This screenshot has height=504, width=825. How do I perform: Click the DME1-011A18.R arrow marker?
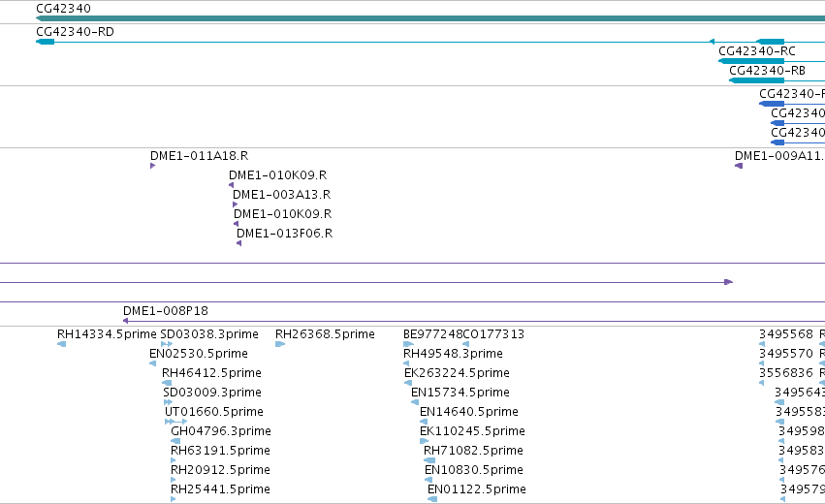click(152, 166)
